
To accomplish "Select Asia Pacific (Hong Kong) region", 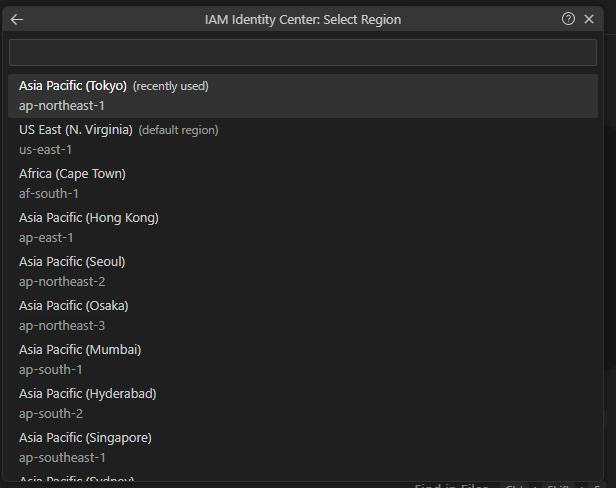I will point(303,228).
